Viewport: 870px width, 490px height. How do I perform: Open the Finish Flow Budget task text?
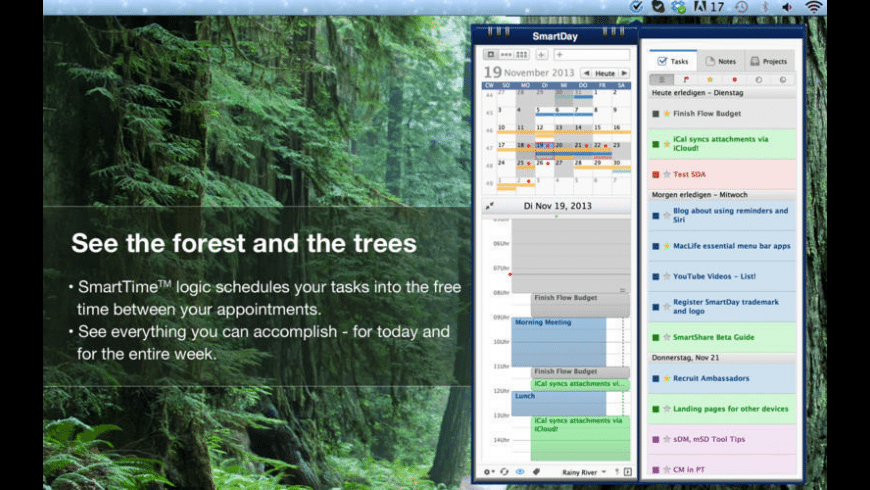pyautogui.click(x=707, y=114)
